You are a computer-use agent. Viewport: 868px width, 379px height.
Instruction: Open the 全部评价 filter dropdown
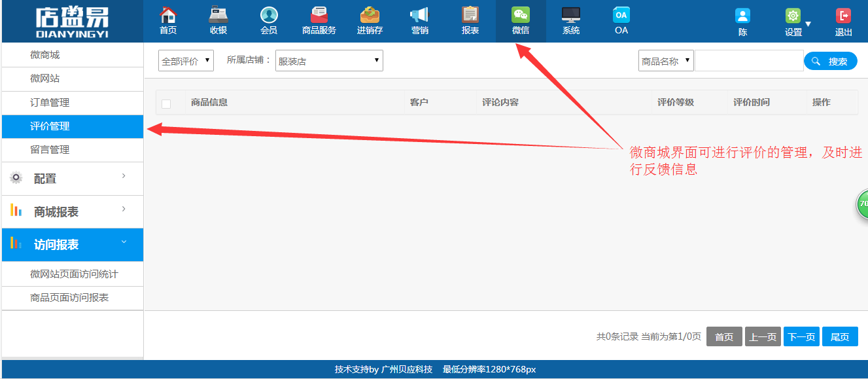click(186, 61)
